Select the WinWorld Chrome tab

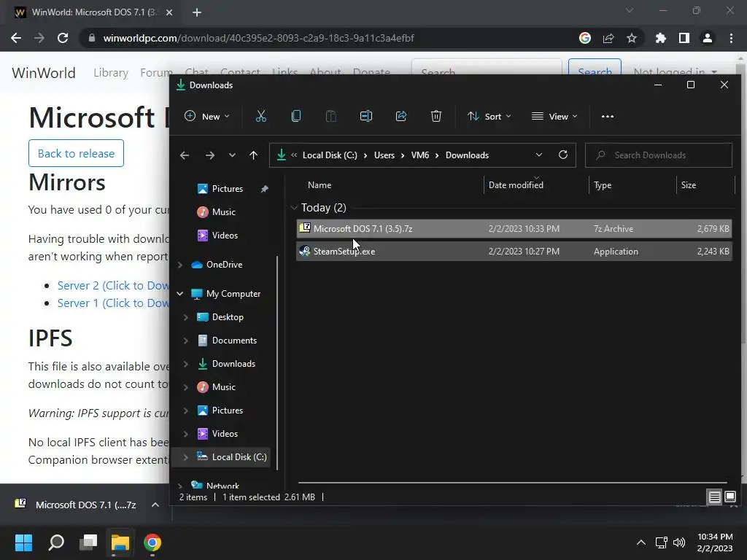point(94,13)
